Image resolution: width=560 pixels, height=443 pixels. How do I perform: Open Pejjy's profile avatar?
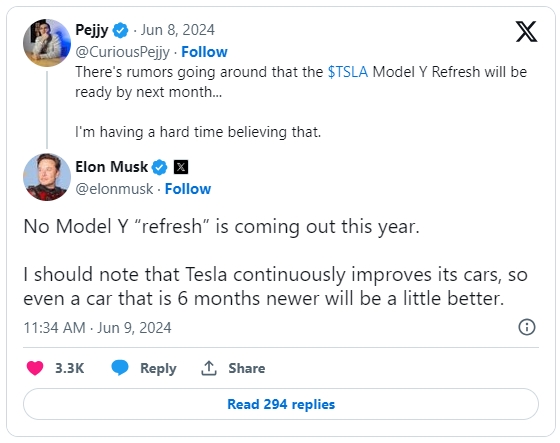47,43
